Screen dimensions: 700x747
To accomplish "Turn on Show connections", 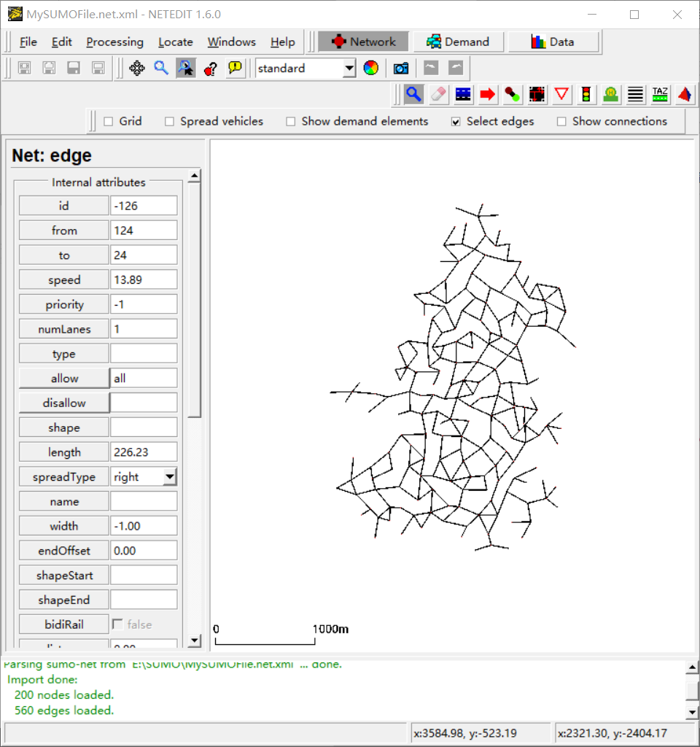I will [x=561, y=121].
